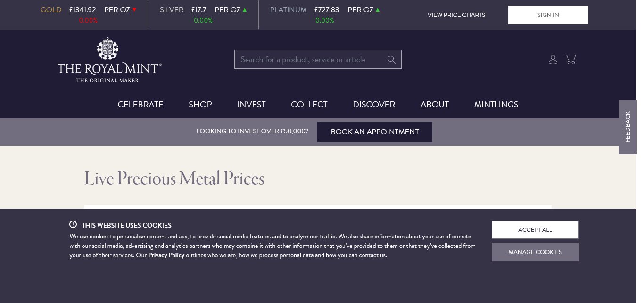Viewport: 644px width, 303px height.
Task: Select the Mintlings menu item
Action: pyautogui.click(x=496, y=105)
